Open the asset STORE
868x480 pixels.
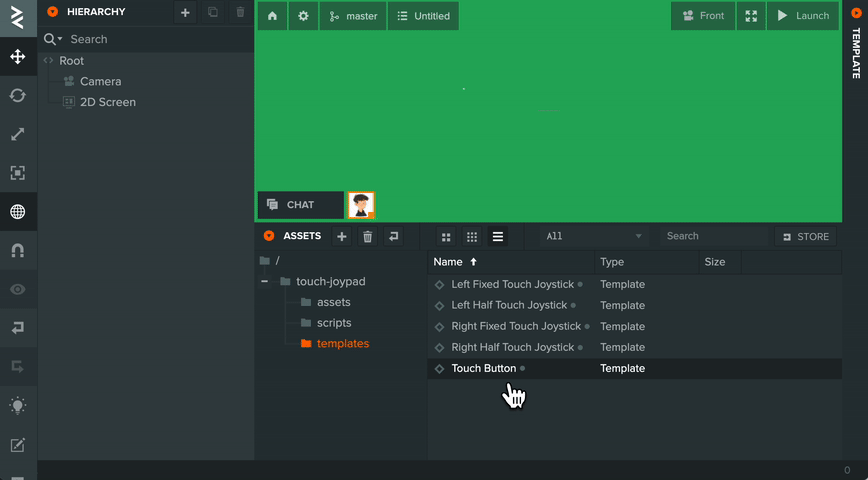coord(805,236)
